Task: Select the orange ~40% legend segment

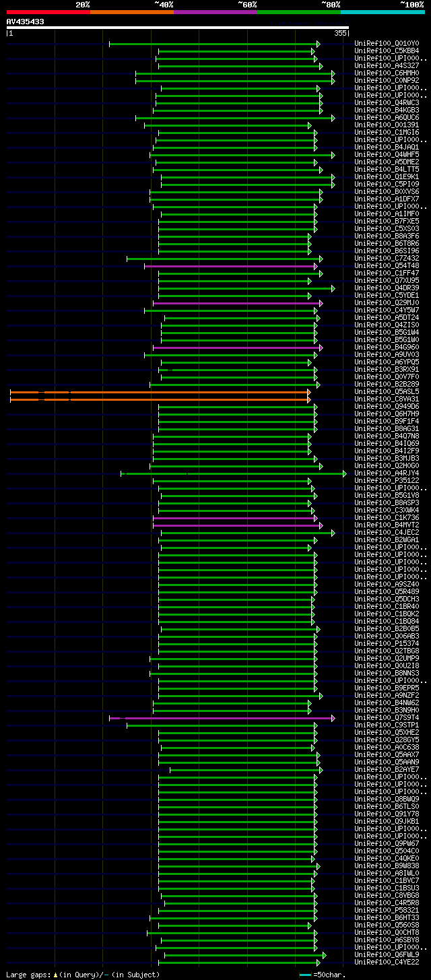Action: (x=131, y=12)
